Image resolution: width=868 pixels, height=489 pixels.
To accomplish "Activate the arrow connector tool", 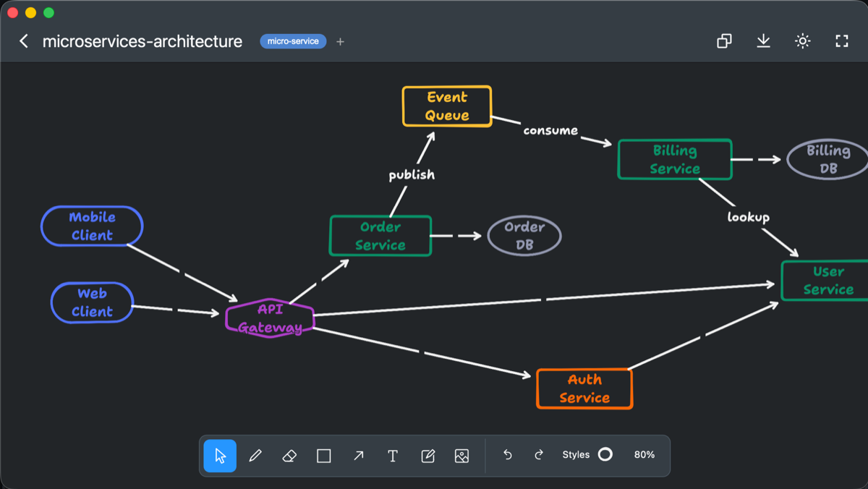I will coord(359,456).
